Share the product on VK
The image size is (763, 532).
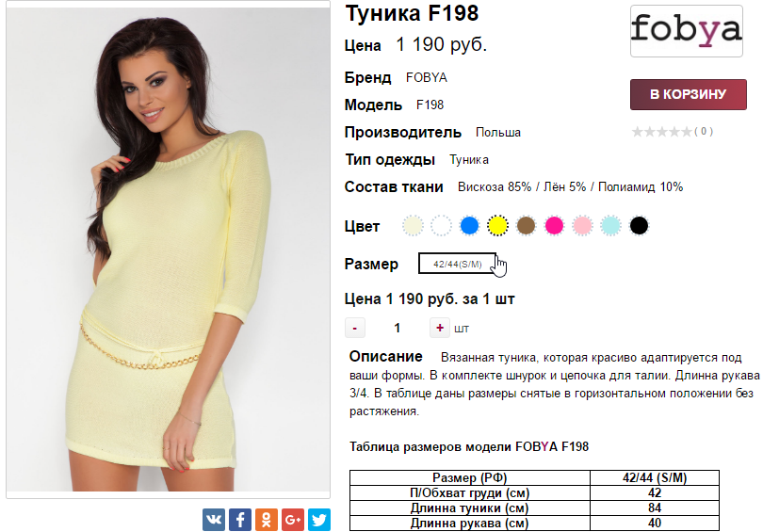214,520
